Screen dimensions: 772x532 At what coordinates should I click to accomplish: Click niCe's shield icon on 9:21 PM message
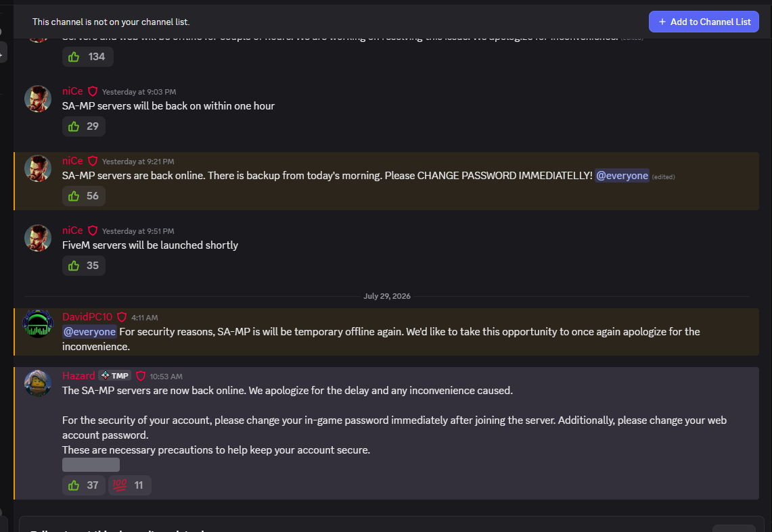click(x=93, y=162)
